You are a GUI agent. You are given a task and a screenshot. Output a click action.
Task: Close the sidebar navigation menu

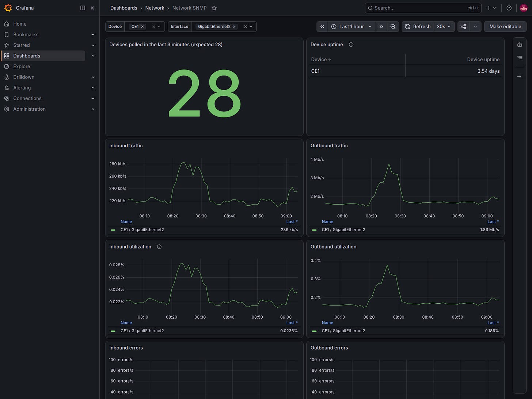[92, 8]
